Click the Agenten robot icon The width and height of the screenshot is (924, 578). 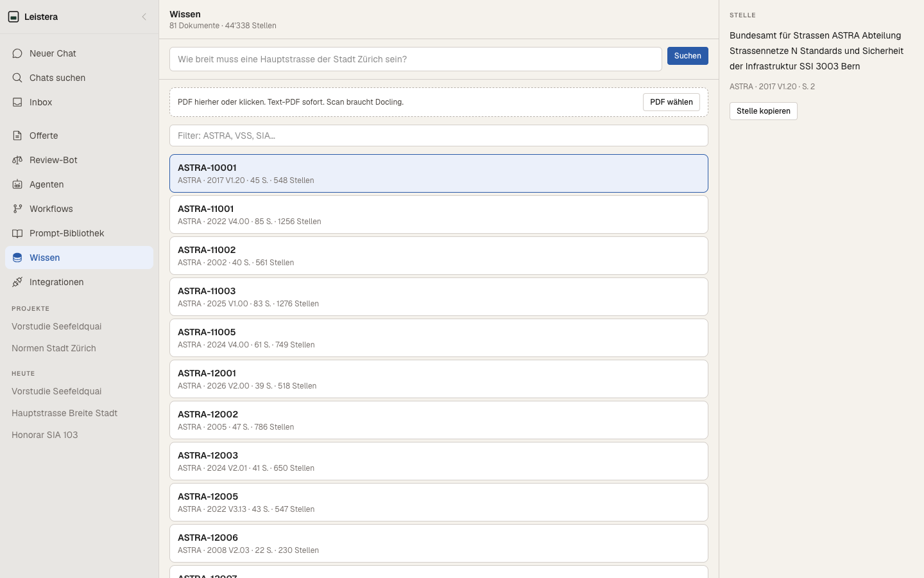[x=17, y=184]
